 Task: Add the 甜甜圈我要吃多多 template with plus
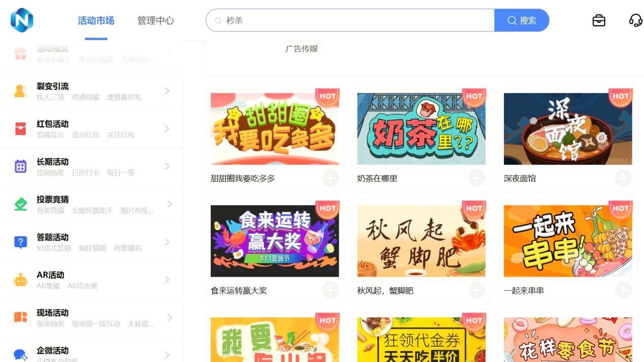330,178
